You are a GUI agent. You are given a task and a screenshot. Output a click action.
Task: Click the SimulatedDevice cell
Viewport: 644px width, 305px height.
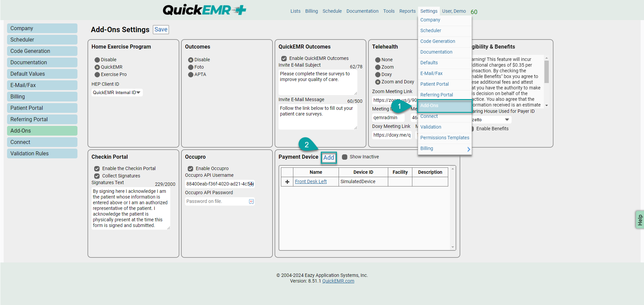tap(363, 182)
